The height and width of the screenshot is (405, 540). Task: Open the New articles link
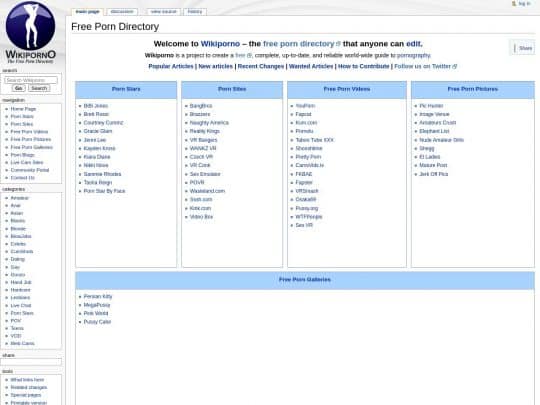click(216, 66)
